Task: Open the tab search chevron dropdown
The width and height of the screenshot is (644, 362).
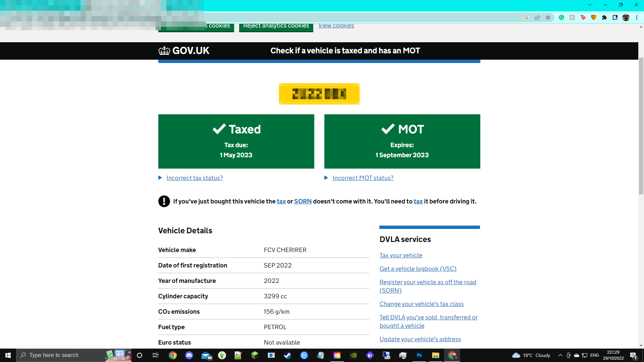Action: [x=590, y=5]
